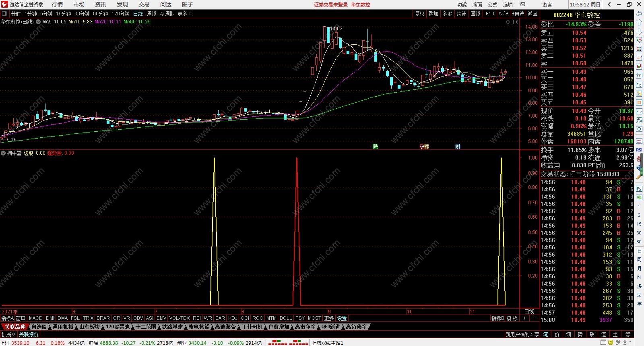Click the back arrow sidebar icon
644x346 pixels.
639,14
